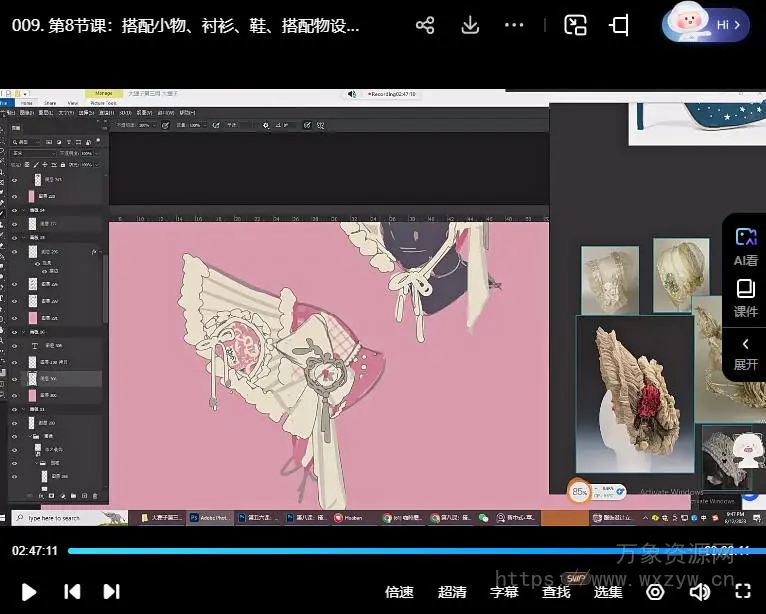The height and width of the screenshot is (614, 766).
Task: Open the AI看 panel
Action: click(x=746, y=246)
